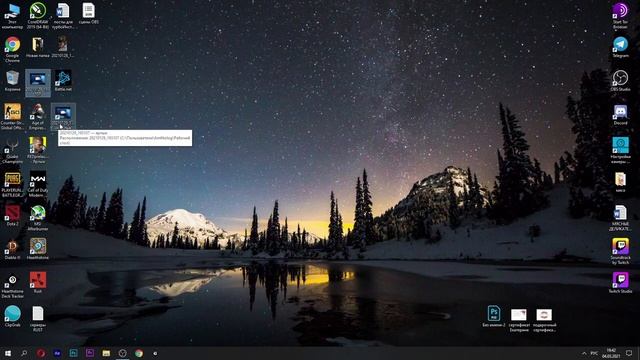The image size is (640, 360).
Task: Open Adobe After Effects from the taskbar
Action: click(x=57, y=353)
